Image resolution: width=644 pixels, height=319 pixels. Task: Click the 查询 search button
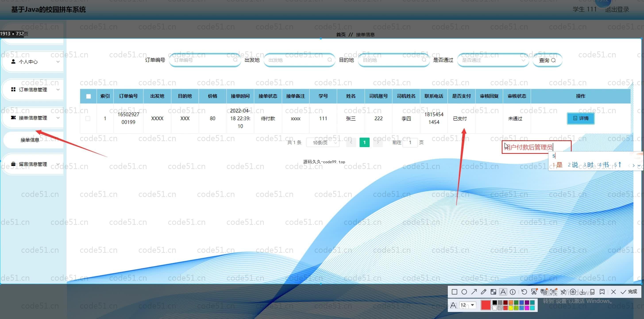[548, 60]
